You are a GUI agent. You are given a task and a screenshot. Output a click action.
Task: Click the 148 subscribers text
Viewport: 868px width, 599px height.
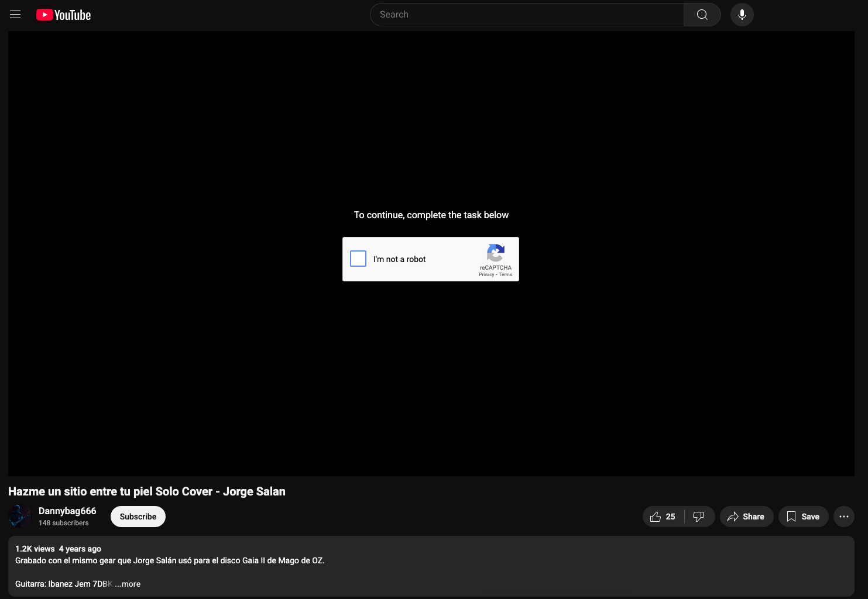[64, 523]
